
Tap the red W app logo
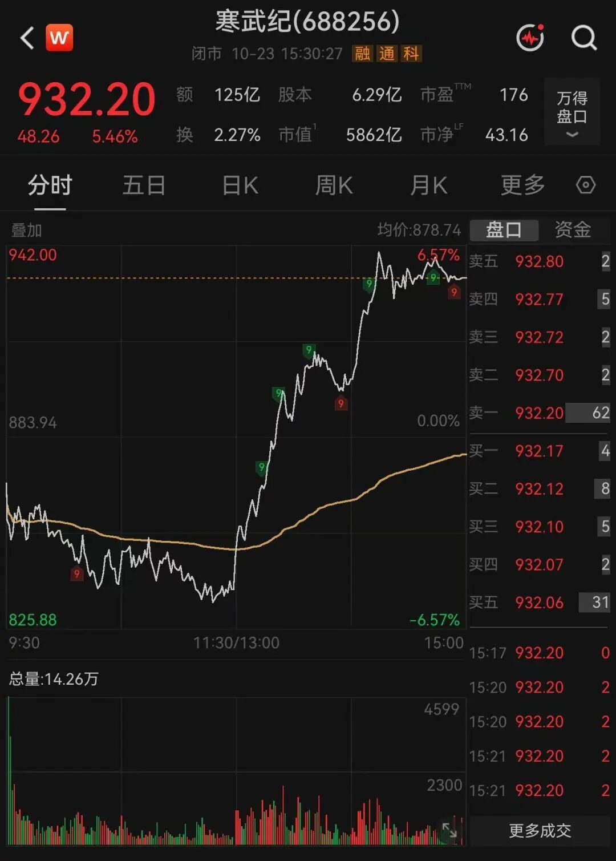click(59, 38)
